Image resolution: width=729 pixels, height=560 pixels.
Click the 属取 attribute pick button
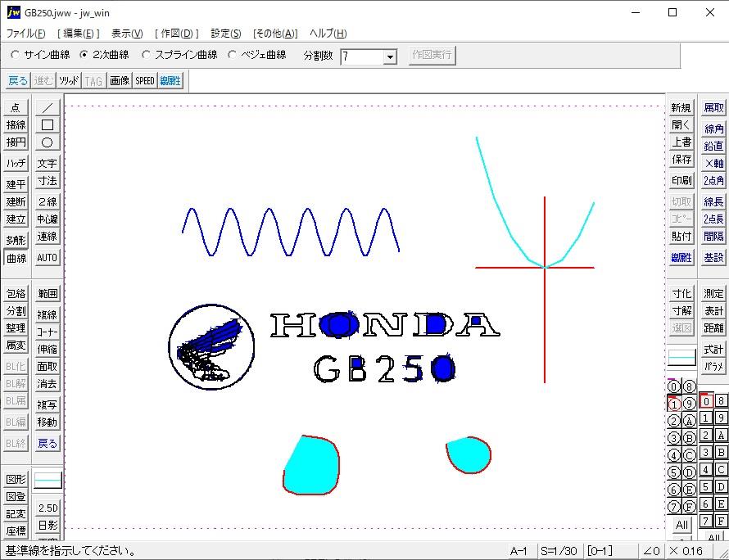coord(713,107)
